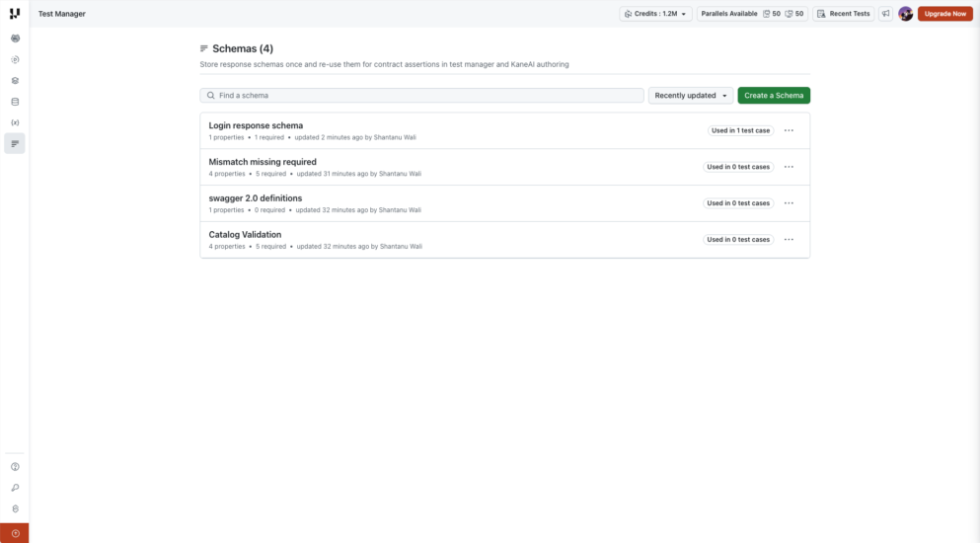980x543 pixels.
Task: Open the Recently updated sort dropdown
Action: coord(691,95)
